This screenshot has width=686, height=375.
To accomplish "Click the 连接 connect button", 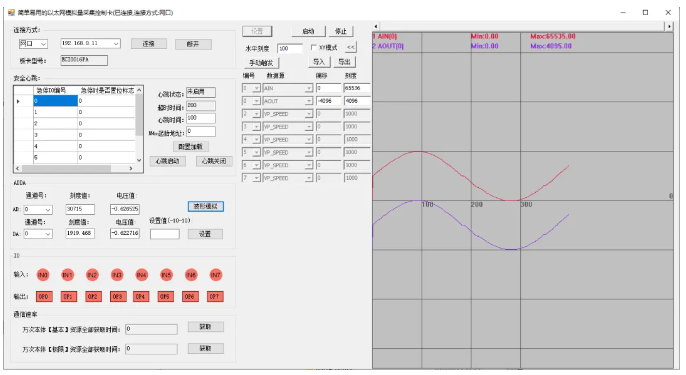I will (x=149, y=44).
